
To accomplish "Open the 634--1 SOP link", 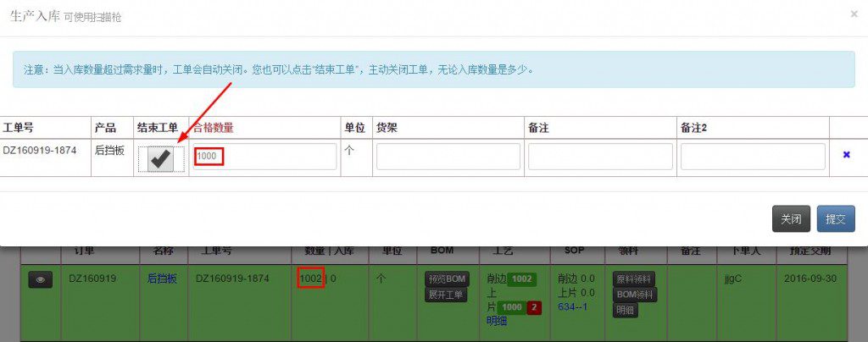I will 574,306.
